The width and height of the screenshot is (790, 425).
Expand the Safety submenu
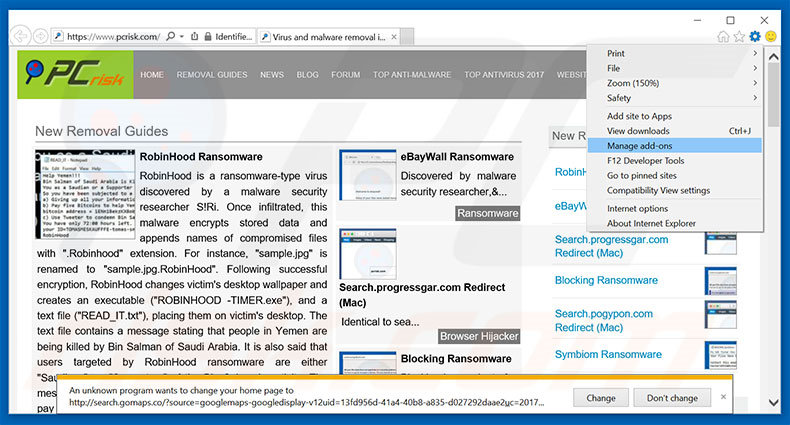point(675,98)
